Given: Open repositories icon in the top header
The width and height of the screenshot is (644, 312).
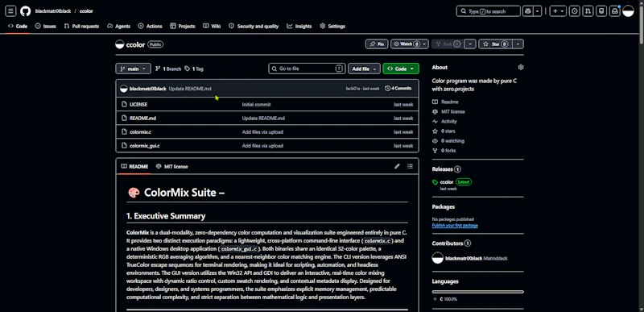Looking at the screenshot, I should (601, 11).
